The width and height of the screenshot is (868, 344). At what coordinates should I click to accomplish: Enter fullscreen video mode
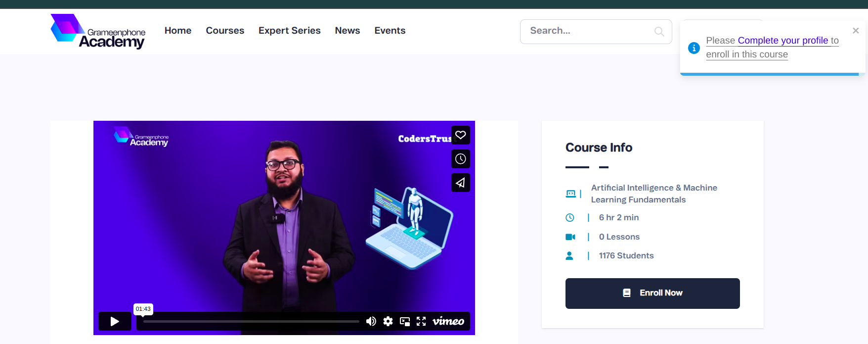[x=421, y=322]
